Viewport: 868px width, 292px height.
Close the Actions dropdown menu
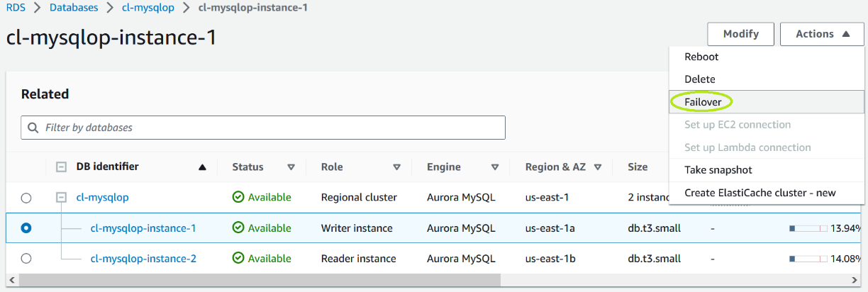(x=821, y=34)
